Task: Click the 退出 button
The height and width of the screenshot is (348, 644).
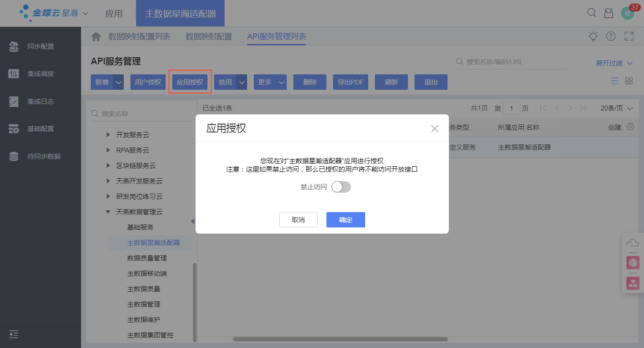Action: point(431,82)
